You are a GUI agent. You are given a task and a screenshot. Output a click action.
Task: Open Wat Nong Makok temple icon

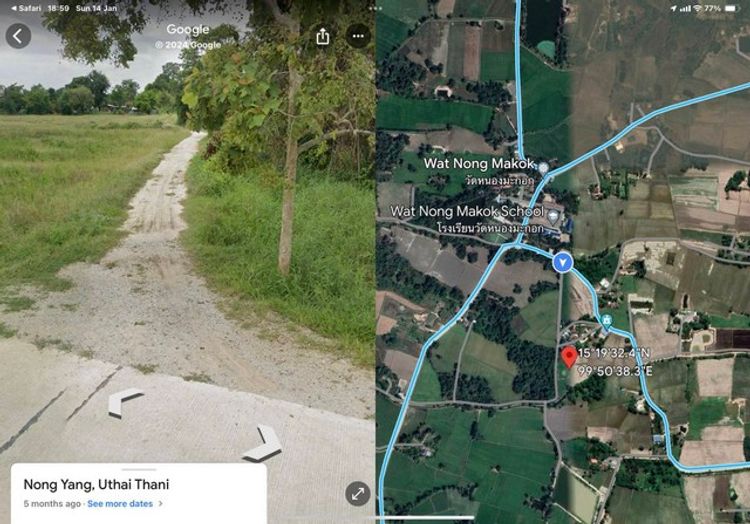click(x=543, y=168)
